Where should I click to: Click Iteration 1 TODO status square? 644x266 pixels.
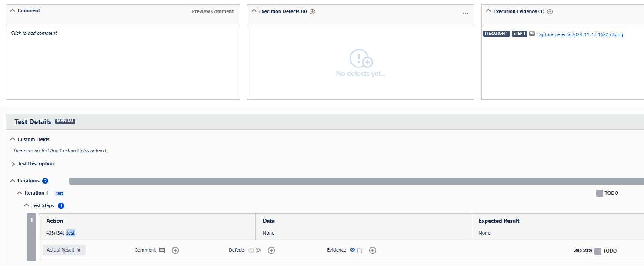[x=599, y=193]
